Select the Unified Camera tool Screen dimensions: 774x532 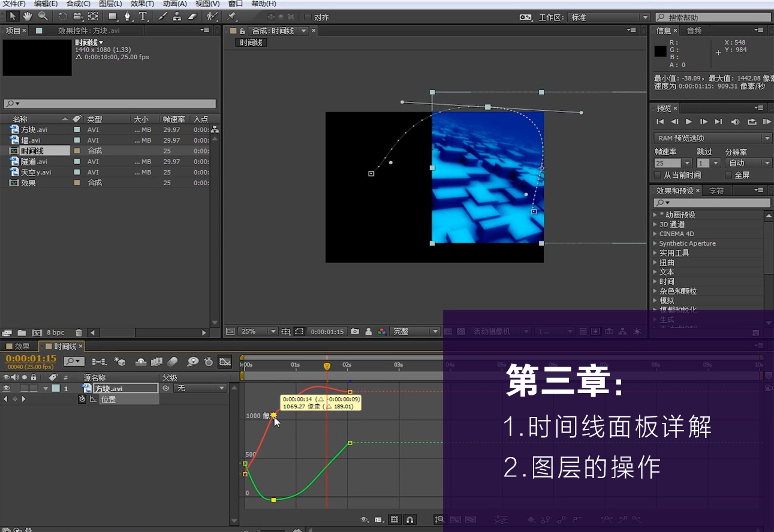point(78,16)
